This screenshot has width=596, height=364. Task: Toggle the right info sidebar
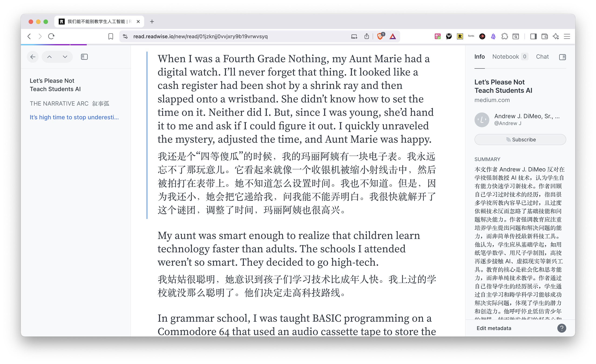click(x=562, y=57)
